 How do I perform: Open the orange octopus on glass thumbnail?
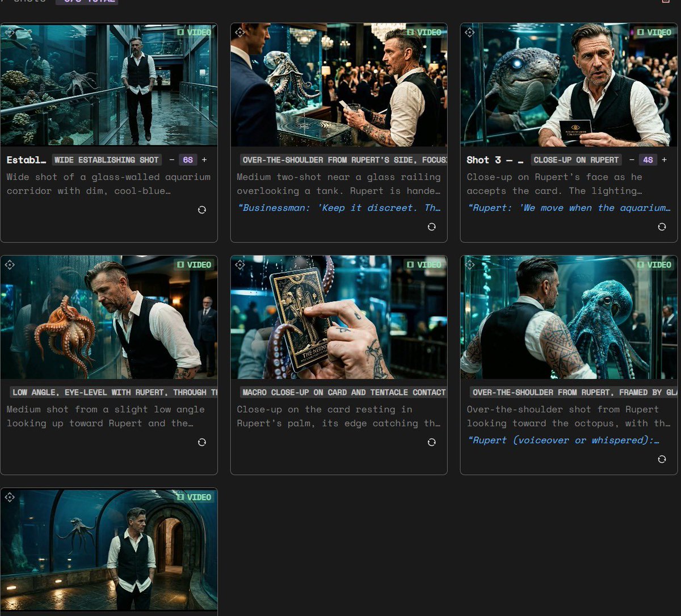[x=109, y=317]
